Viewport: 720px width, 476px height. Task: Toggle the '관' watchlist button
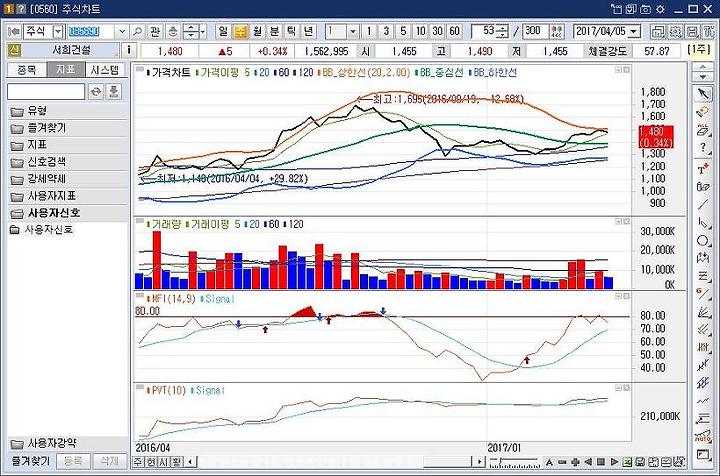[x=155, y=31]
